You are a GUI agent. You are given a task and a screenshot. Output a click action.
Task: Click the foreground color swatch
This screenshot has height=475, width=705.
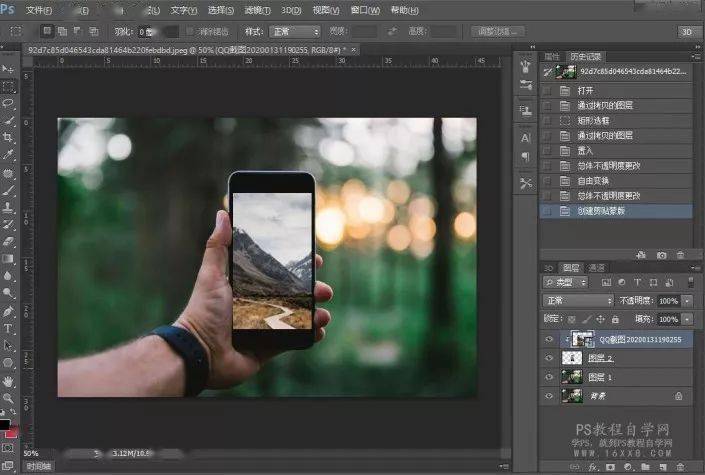(x=5, y=424)
